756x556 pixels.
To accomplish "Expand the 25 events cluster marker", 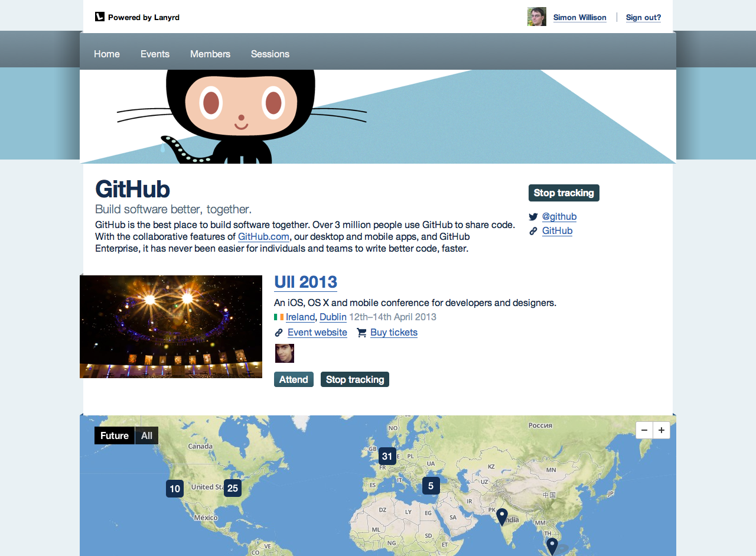I will pyautogui.click(x=233, y=488).
